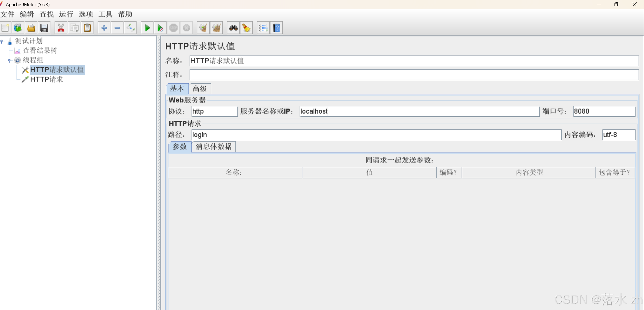The height and width of the screenshot is (310, 644).
Task: Select 查看结果树 tree node
Action: 40,51
